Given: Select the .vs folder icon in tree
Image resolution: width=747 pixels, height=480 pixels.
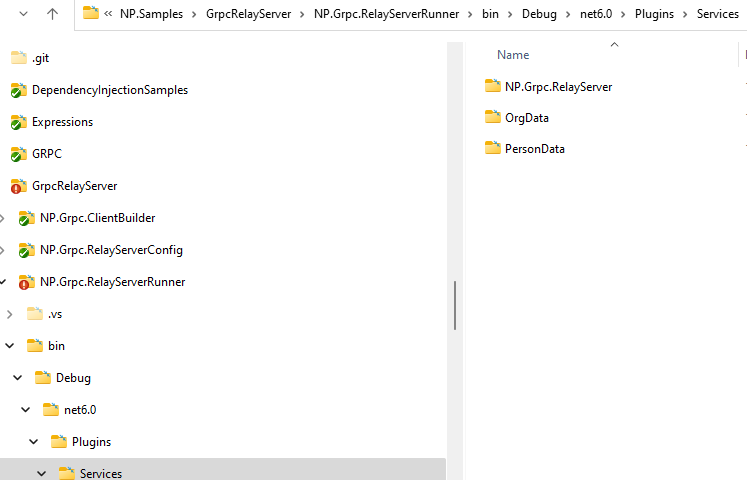Looking at the screenshot, I should (35, 314).
